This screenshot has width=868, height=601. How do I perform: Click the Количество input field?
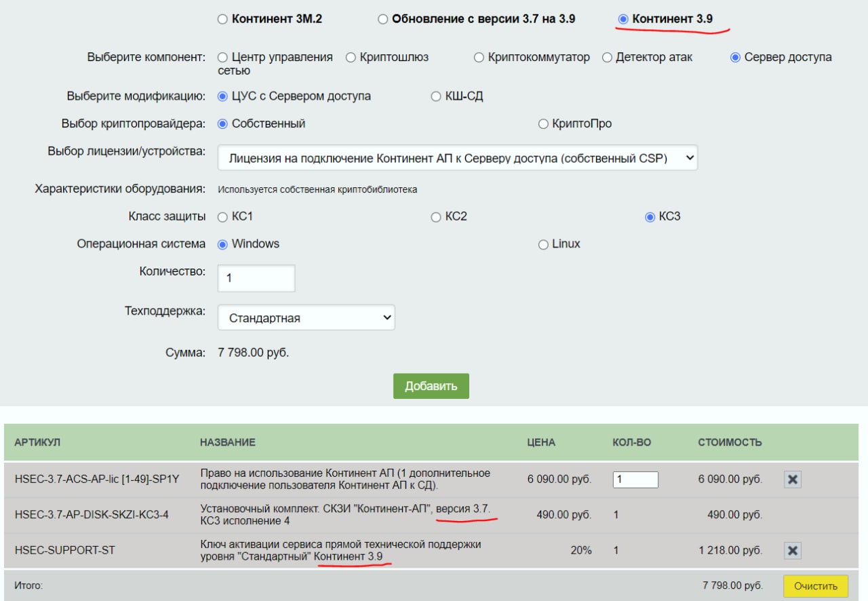point(256,278)
